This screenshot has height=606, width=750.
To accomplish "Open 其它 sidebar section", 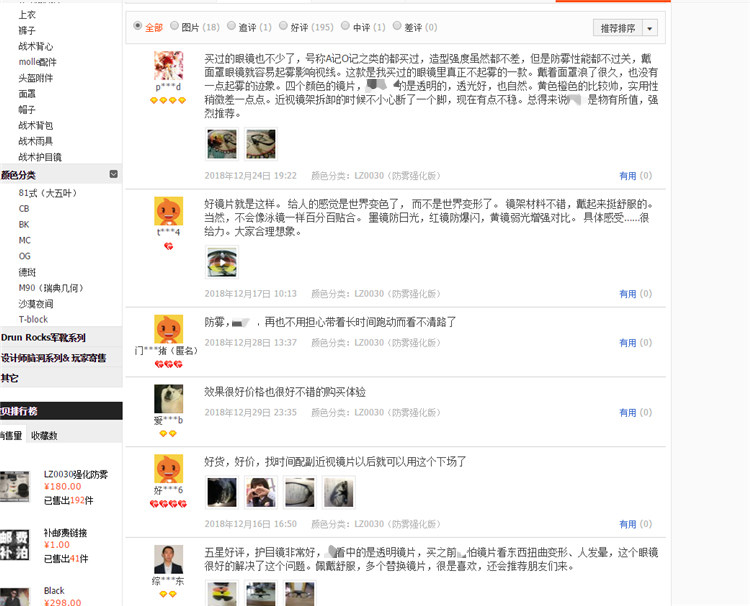I will [x=9, y=378].
